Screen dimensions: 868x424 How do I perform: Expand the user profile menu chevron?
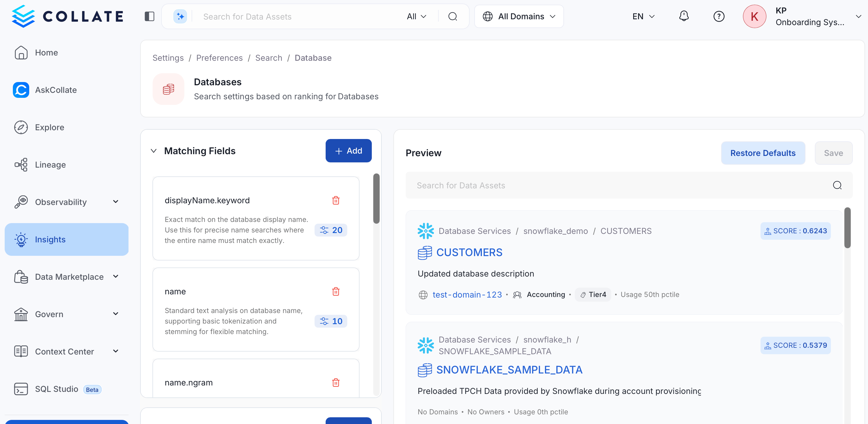click(858, 16)
